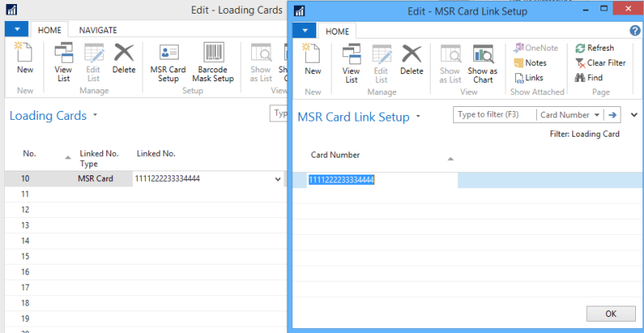This screenshot has width=644, height=333.
Task: Expand the Loading Cards title dropdown arrow
Action: pyautogui.click(x=95, y=115)
